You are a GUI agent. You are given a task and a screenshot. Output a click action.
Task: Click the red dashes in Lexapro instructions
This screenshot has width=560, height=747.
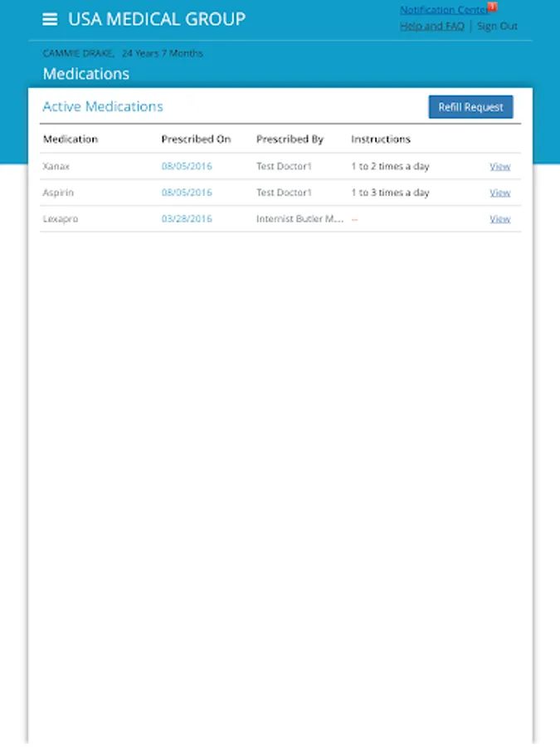pyautogui.click(x=355, y=219)
